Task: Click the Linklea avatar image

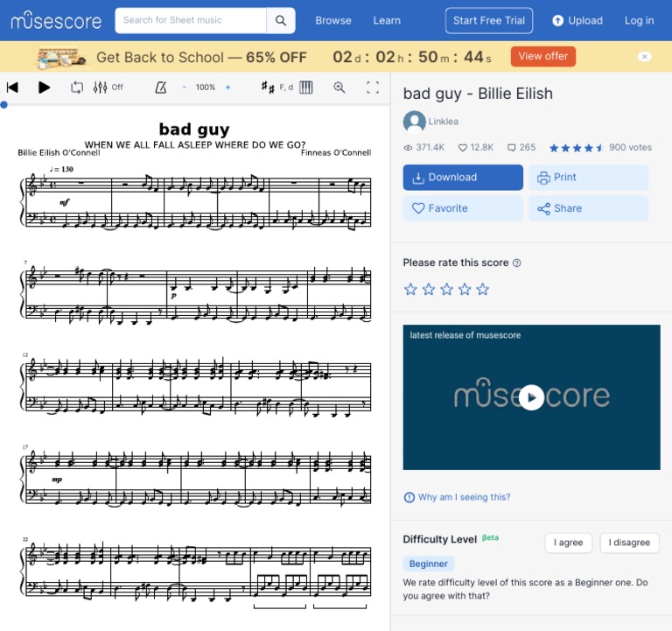Action: [415, 122]
